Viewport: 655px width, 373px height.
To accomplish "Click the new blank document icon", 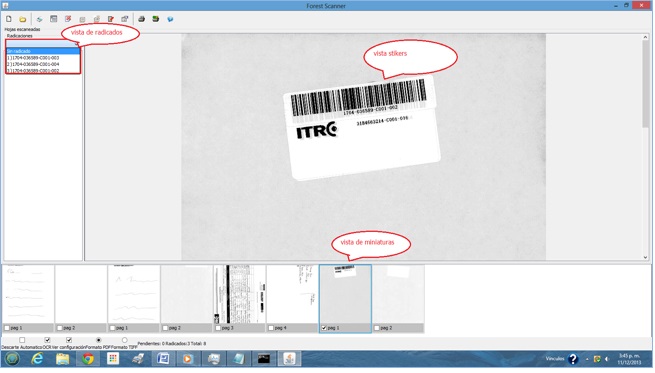I will point(9,19).
